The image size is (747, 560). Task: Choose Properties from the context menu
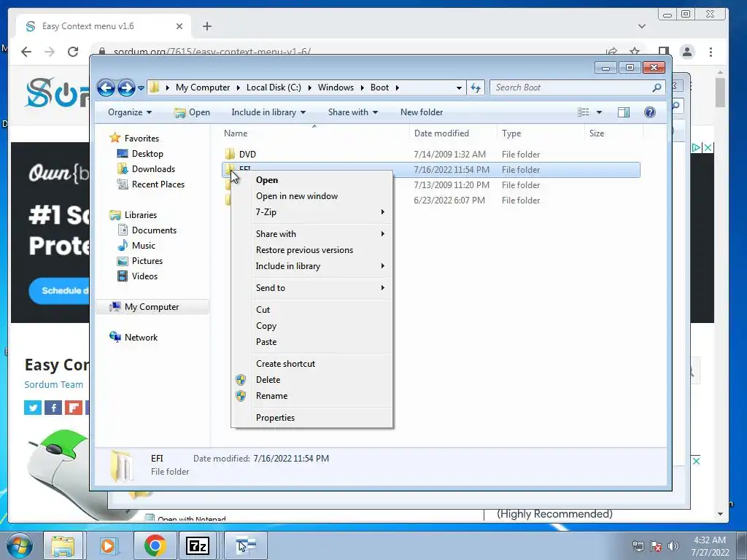(312, 418)
